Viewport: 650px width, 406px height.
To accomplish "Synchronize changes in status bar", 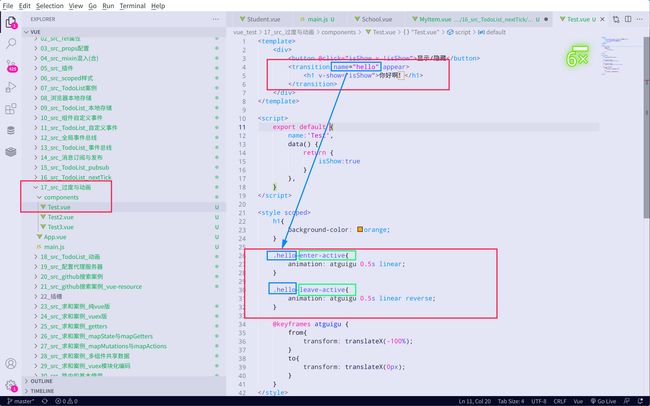I will pyautogui.click(x=45, y=401).
